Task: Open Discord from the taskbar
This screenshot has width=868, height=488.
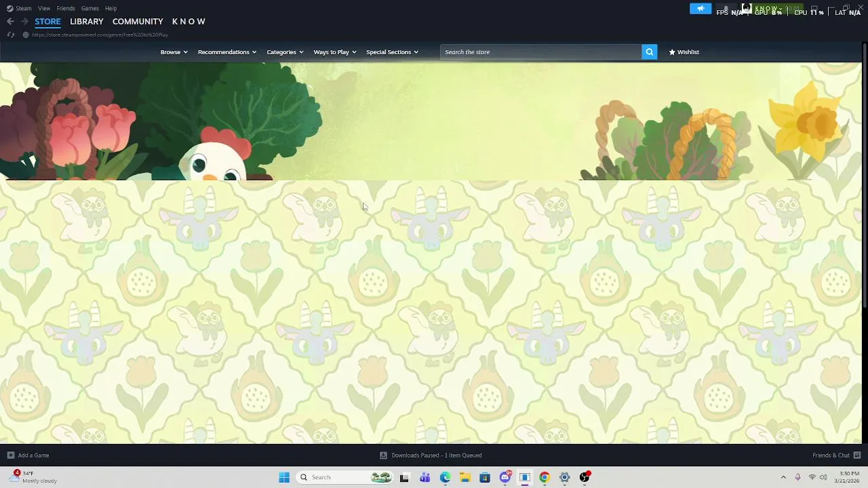Action: pyautogui.click(x=505, y=477)
